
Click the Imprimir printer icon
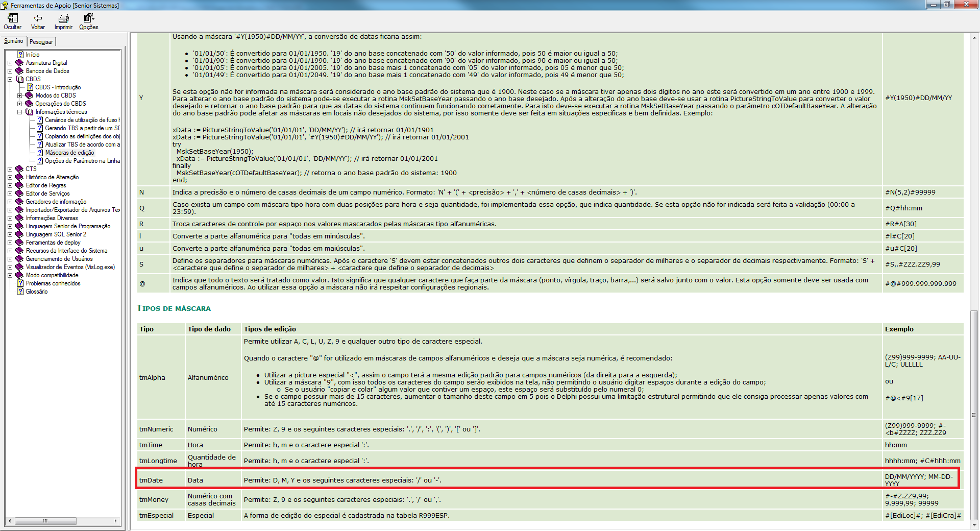63,18
